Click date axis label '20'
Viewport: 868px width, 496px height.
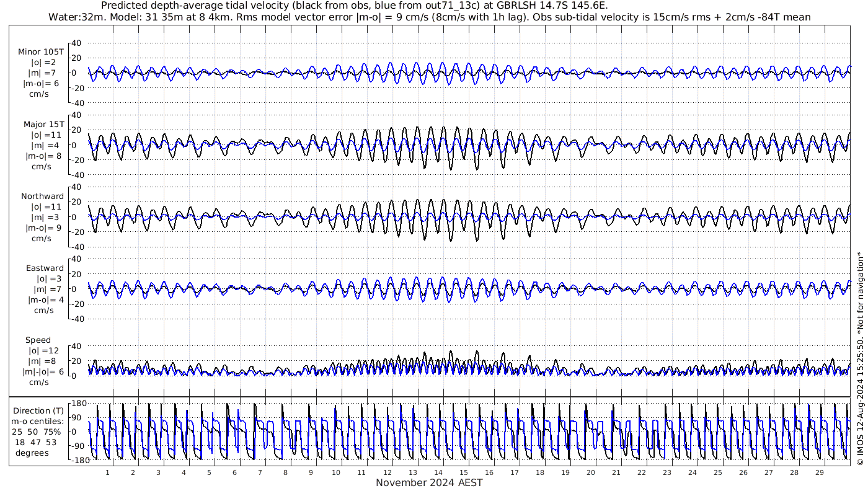coord(590,472)
